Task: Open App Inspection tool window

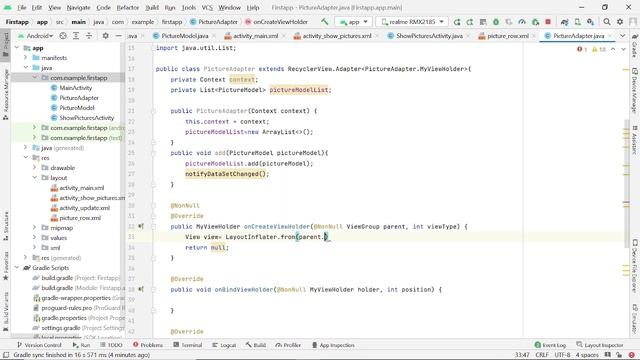Action: (x=333, y=345)
